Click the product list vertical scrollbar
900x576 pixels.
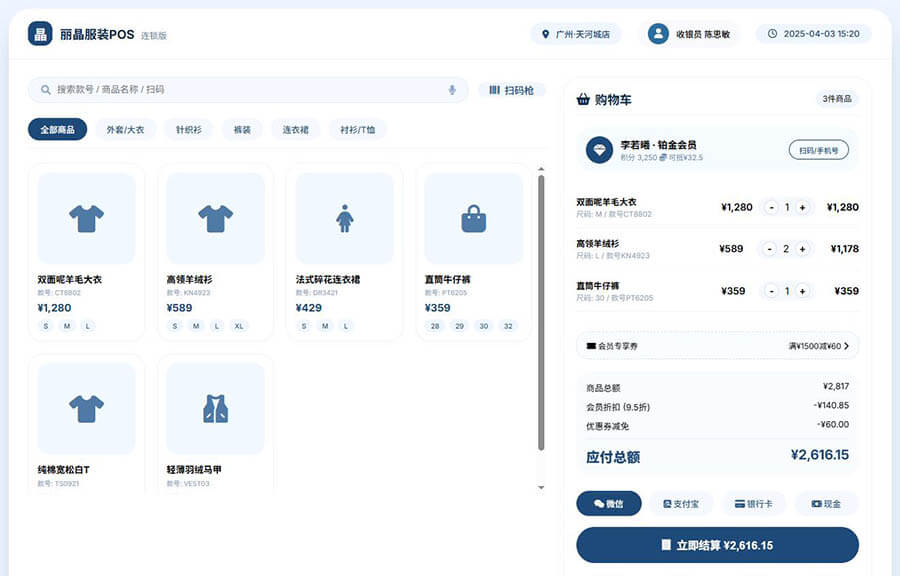[x=541, y=310]
